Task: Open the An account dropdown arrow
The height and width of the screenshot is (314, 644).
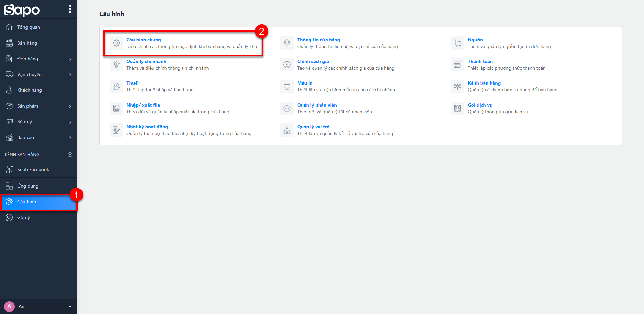Action: point(70,306)
